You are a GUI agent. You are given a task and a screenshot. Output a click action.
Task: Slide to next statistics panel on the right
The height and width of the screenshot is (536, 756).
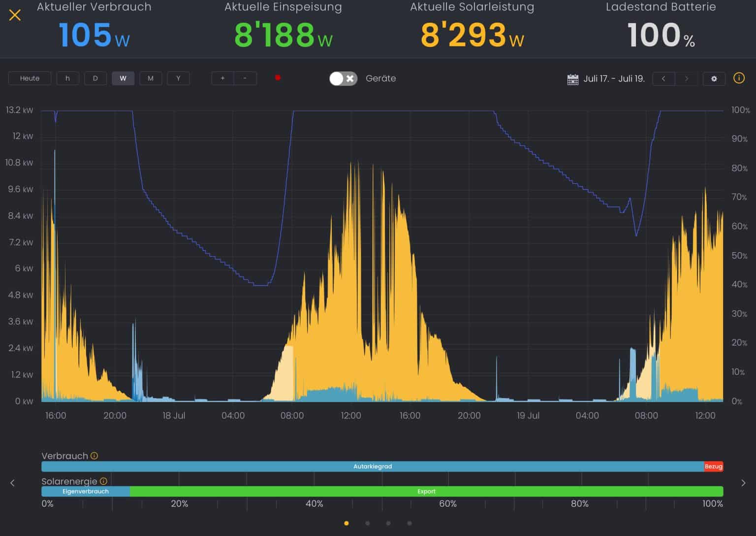point(743,483)
